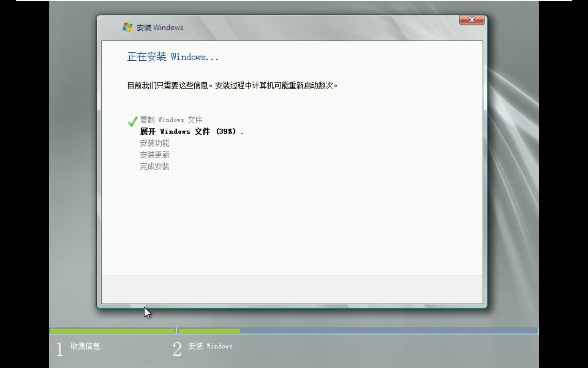
Task: Click the 完成安装 step
Action: pyautogui.click(x=154, y=166)
